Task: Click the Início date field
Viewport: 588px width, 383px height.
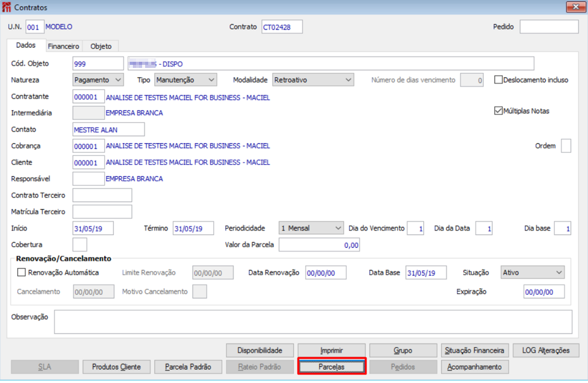Action: 93,228
